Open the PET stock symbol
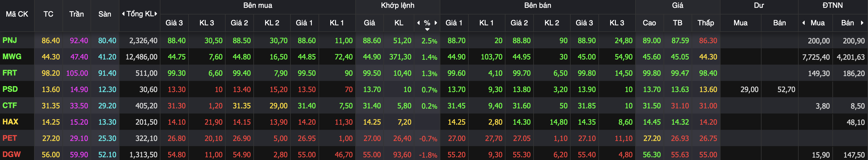The height and width of the screenshot is (160, 868). [10, 138]
